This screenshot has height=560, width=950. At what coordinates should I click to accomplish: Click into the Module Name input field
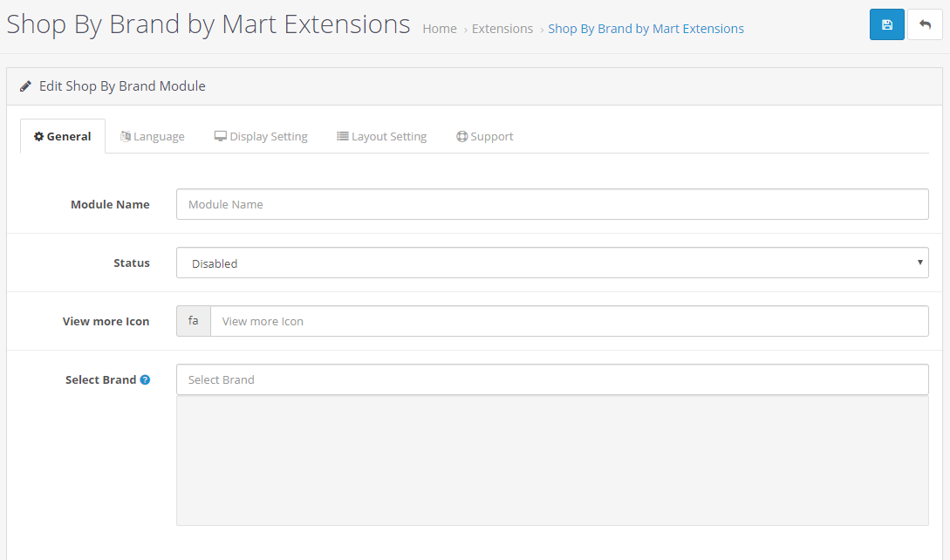[x=552, y=204]
